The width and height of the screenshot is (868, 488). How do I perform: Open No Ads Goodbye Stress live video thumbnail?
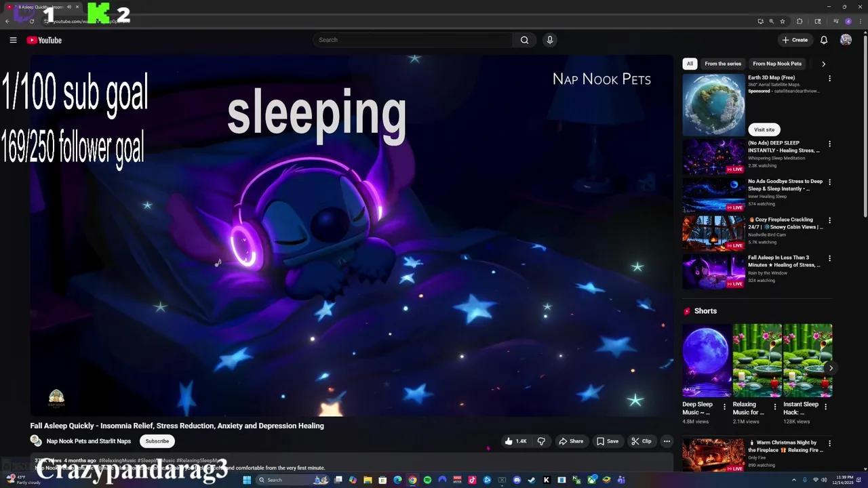(x=713, y=195)
